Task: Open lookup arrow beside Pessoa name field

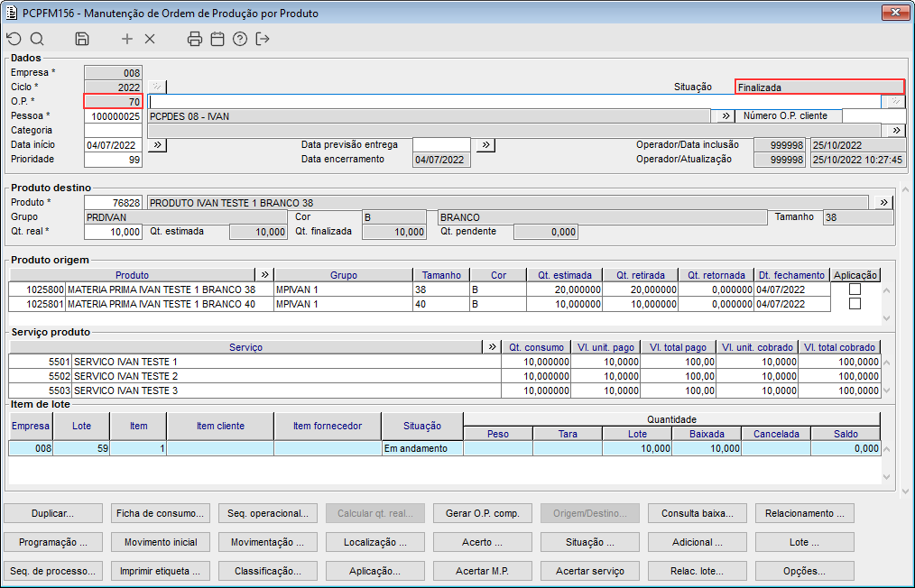Action: click(x=725, y=115)
